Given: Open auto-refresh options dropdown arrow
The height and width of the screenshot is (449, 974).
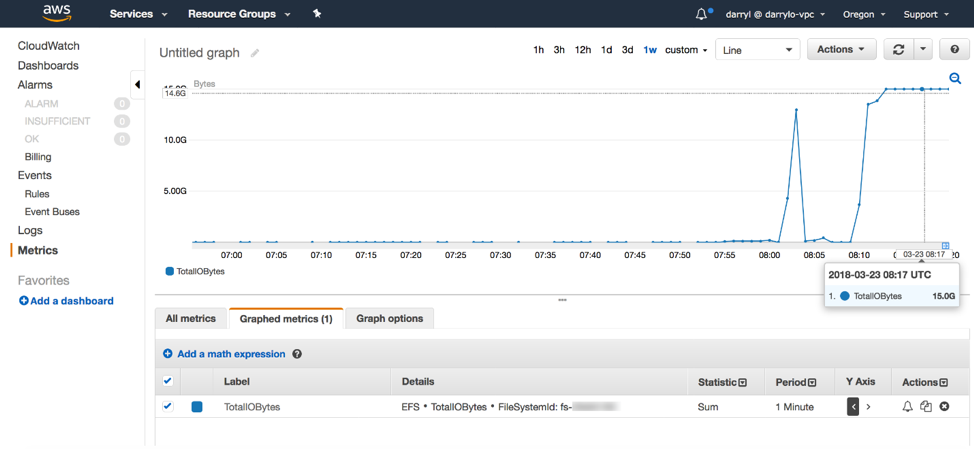Looking at the screenshot, I should [922, 50].
